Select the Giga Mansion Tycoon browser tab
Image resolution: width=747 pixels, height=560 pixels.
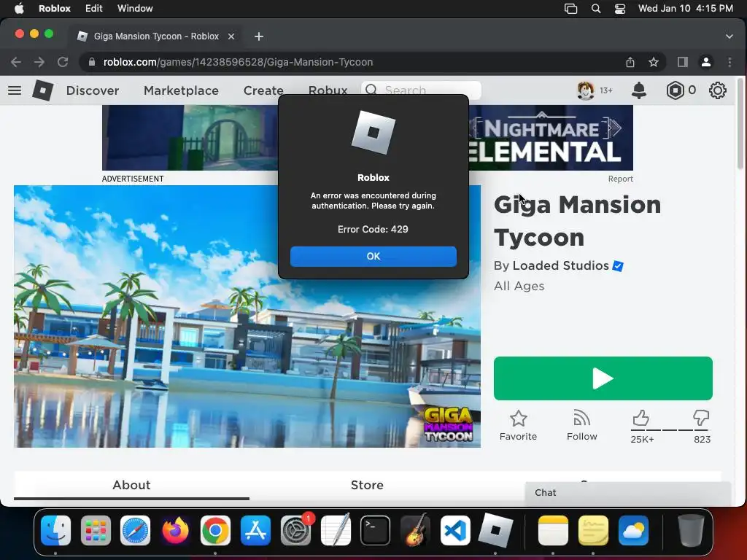(x=156, y=36)
